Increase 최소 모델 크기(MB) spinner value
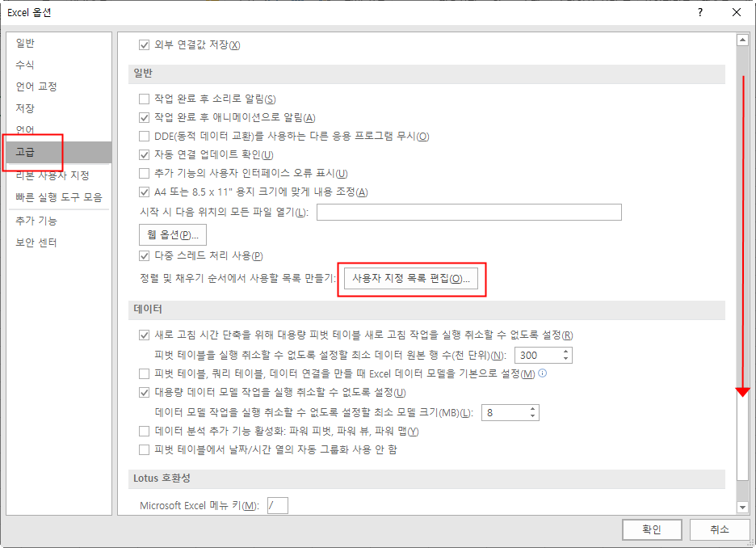 click(x=532, y=409)
